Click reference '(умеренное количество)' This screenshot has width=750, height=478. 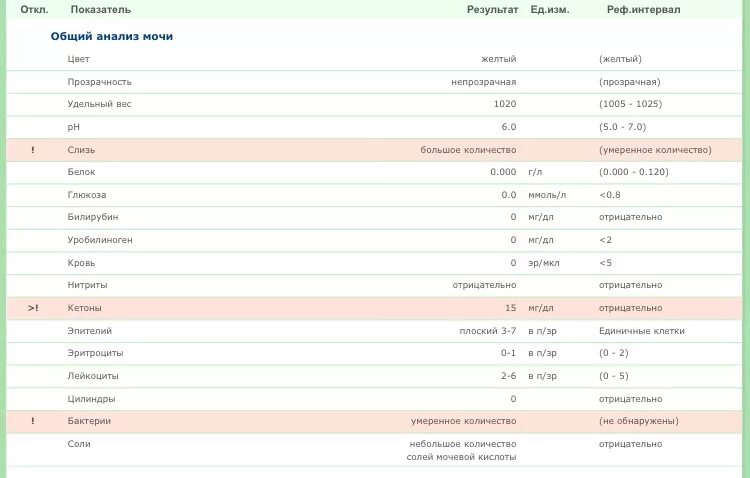click(655, 150)
